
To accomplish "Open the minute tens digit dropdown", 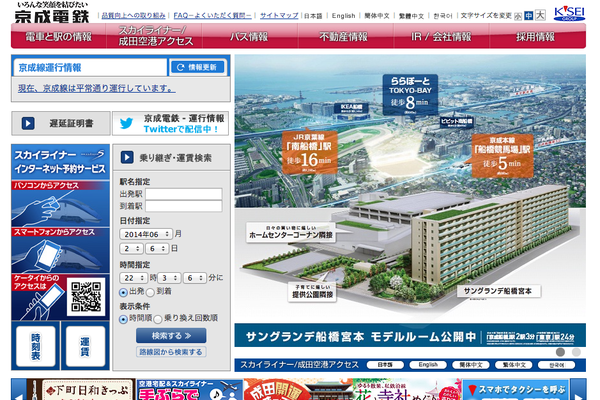I will (170, 278).
